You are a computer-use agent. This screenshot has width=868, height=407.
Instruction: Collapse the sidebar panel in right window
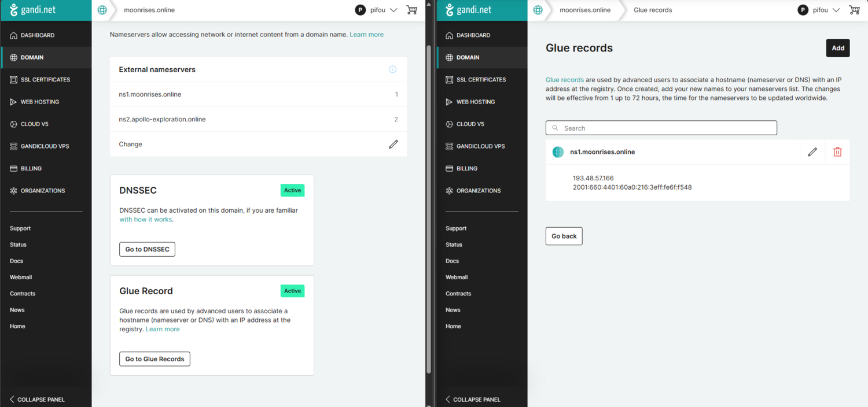coord(473,399)
